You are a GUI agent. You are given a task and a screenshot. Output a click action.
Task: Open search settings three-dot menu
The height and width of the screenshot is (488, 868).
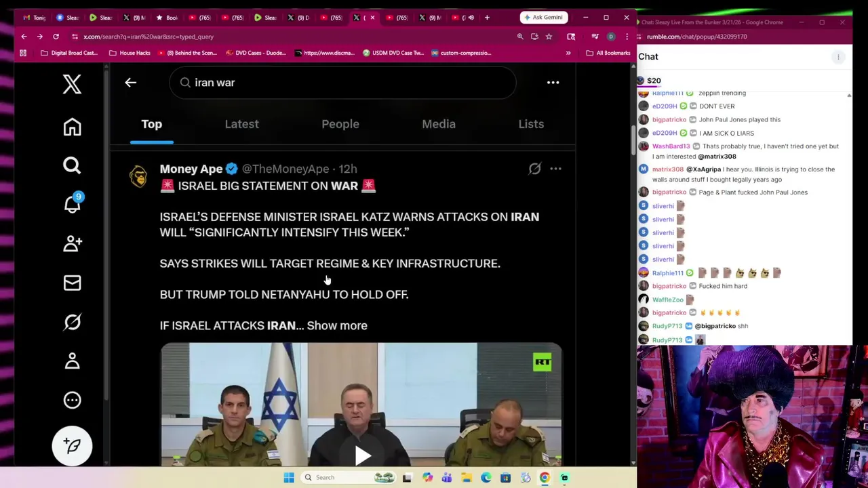(x=553, y=83)
